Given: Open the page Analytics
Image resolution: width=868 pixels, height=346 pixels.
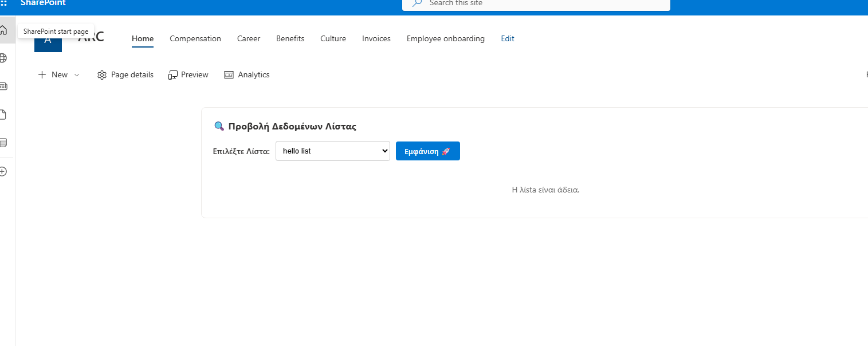Looking at the screenshot, I should click(246, 75).
